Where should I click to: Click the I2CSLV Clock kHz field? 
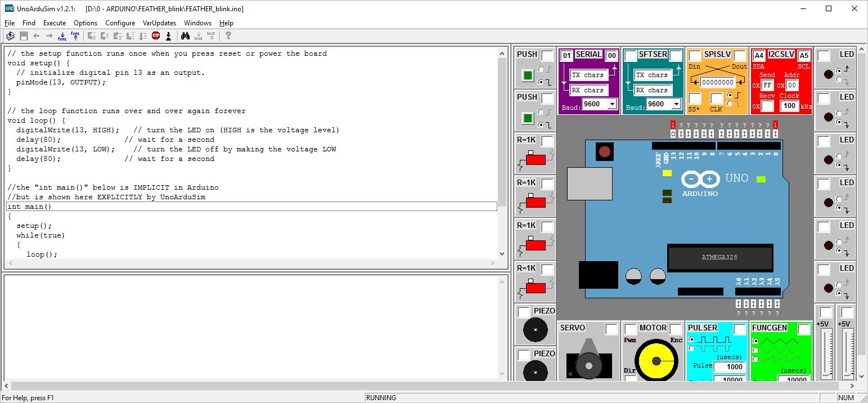point(790,106)
